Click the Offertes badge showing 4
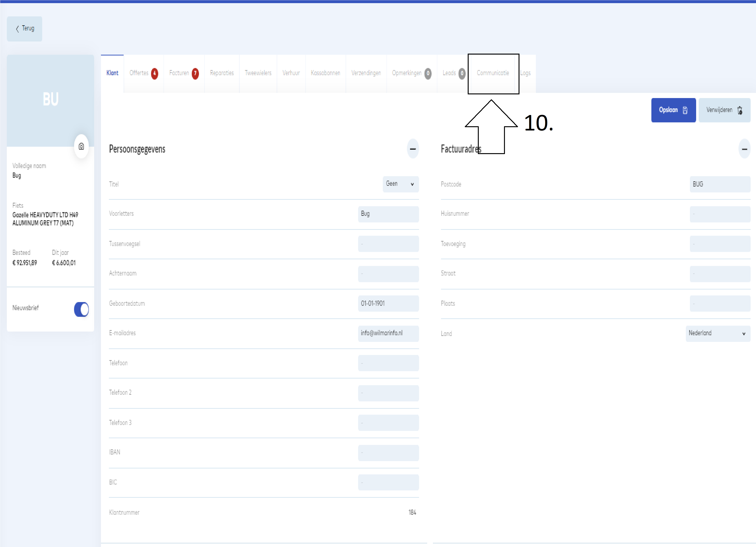 coord(154,73)
